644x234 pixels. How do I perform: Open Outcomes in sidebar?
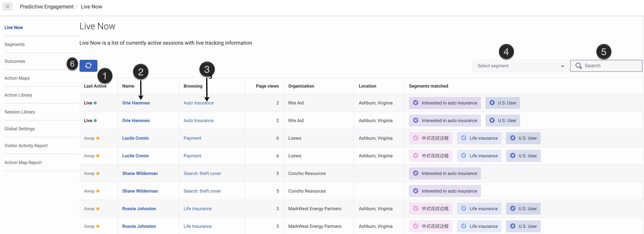point(15,61)
